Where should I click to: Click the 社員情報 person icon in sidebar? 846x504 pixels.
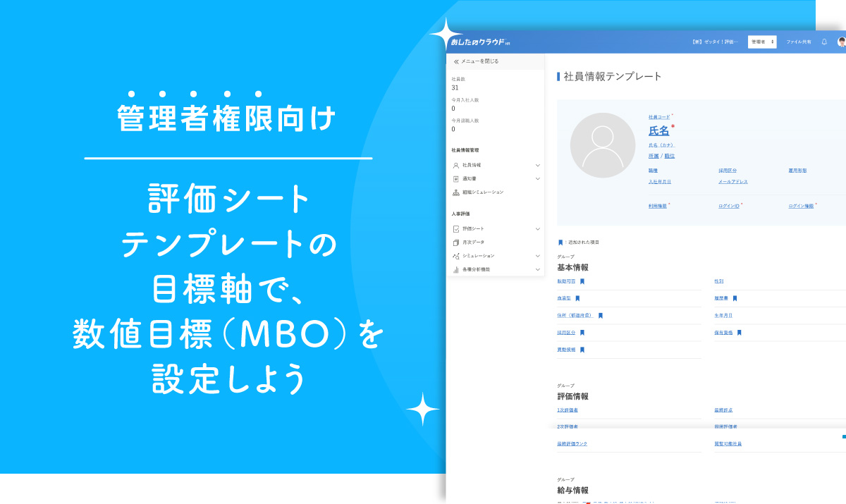tap(456, 165)
